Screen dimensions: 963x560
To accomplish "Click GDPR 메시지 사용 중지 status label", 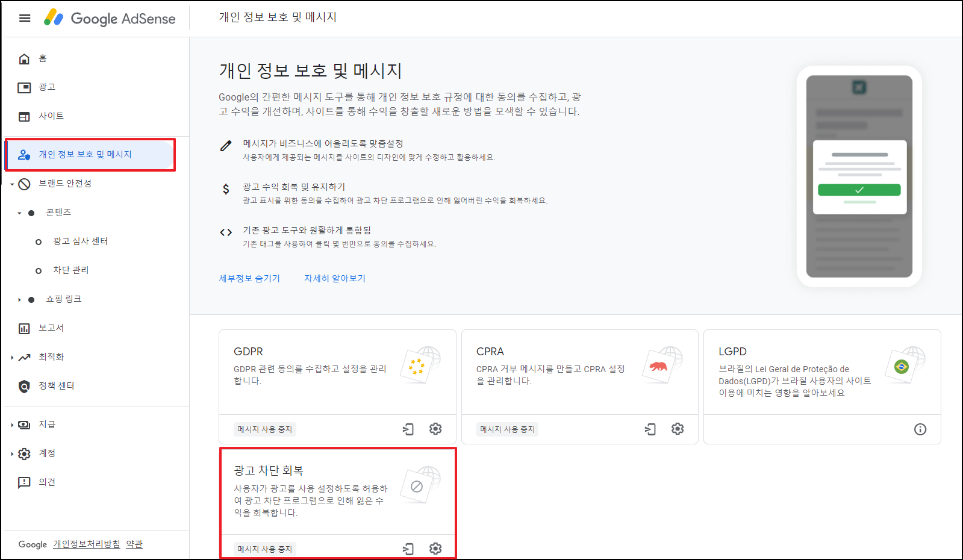I will (x=265, y=429).
